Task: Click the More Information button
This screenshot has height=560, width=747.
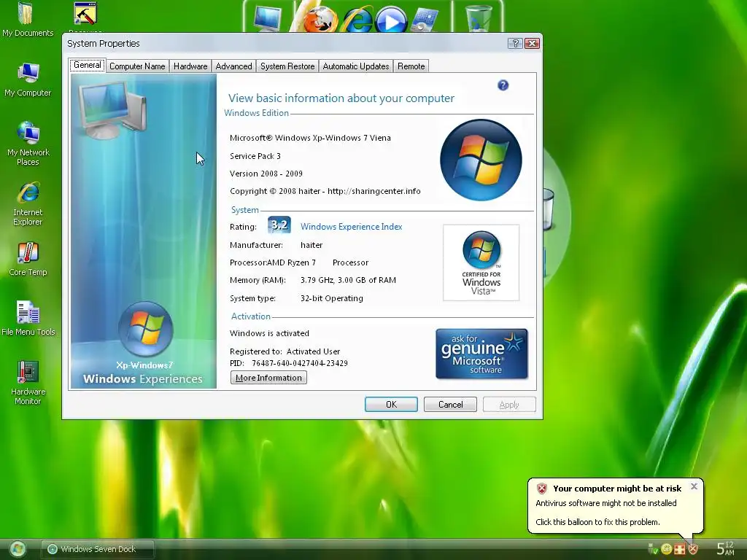Action: [268, 378]
